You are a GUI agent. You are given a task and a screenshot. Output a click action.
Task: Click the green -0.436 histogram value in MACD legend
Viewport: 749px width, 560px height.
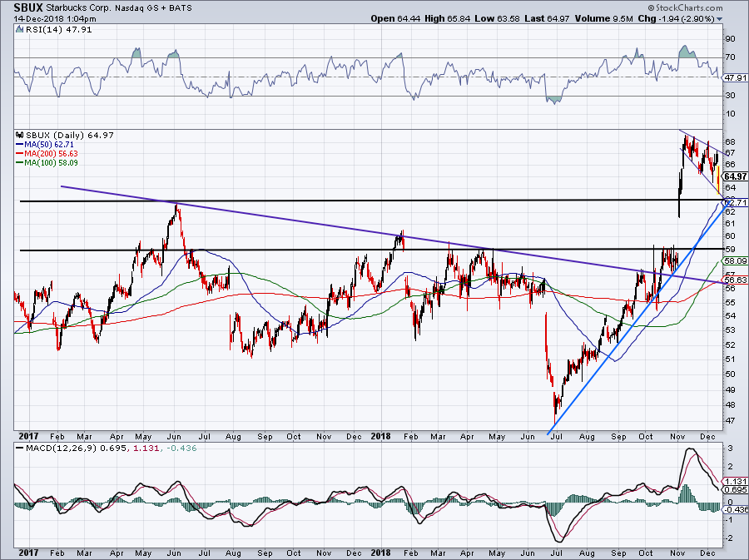(181, 448)
